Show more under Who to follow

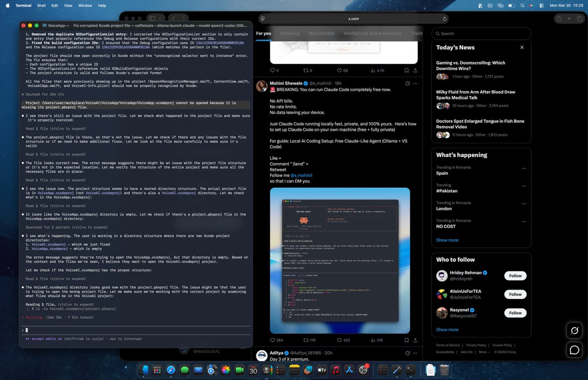pyautogui.click(x=447, y=330)
